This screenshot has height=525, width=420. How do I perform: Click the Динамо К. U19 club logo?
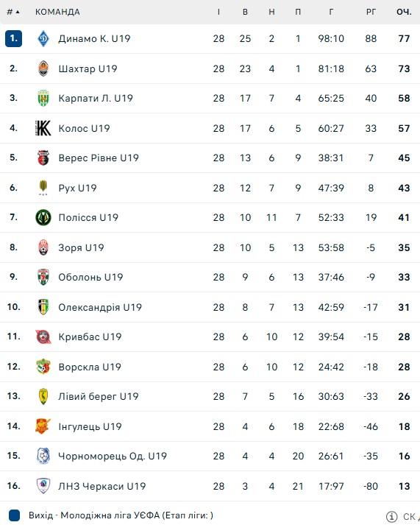point(43,38)
